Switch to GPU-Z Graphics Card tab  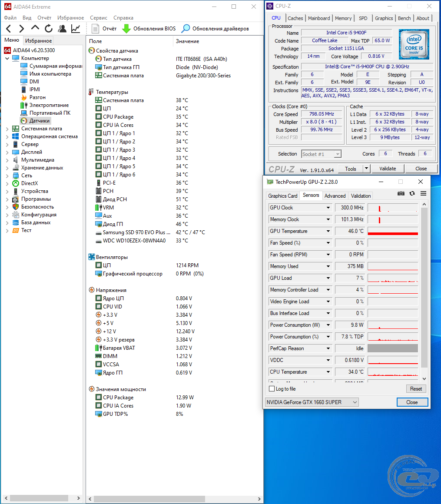pos(283,196)
